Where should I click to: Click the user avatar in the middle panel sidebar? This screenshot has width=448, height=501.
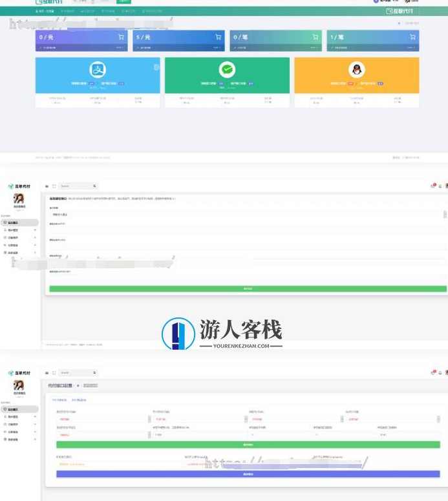[x=19, y=198]
